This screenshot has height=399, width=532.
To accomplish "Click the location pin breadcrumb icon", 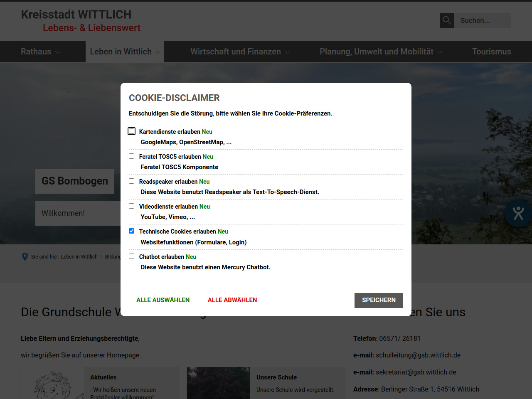I will pos(25,257).
